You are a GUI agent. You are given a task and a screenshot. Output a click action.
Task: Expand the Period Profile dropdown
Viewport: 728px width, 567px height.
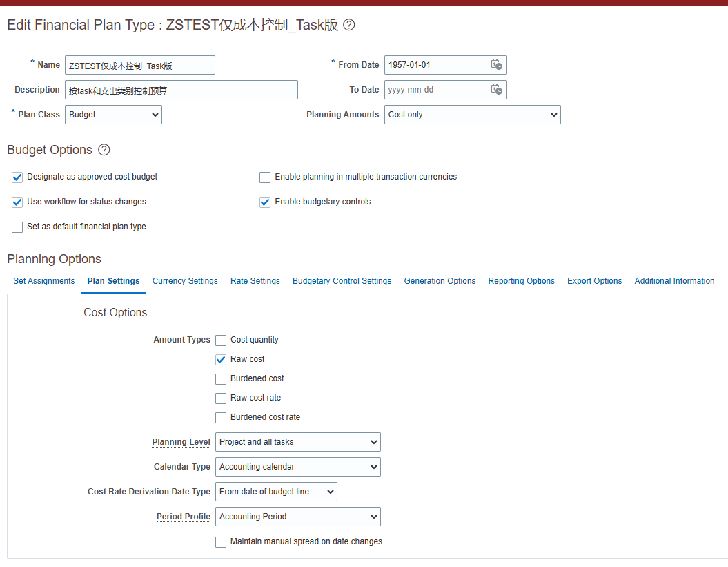(x=297, y=516)
